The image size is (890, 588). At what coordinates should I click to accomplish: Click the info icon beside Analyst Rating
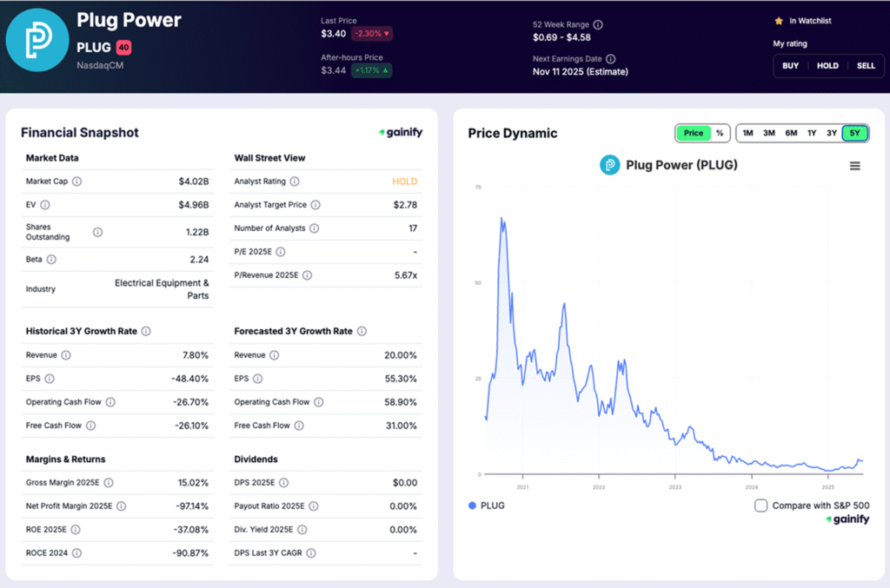coord(294,182)
